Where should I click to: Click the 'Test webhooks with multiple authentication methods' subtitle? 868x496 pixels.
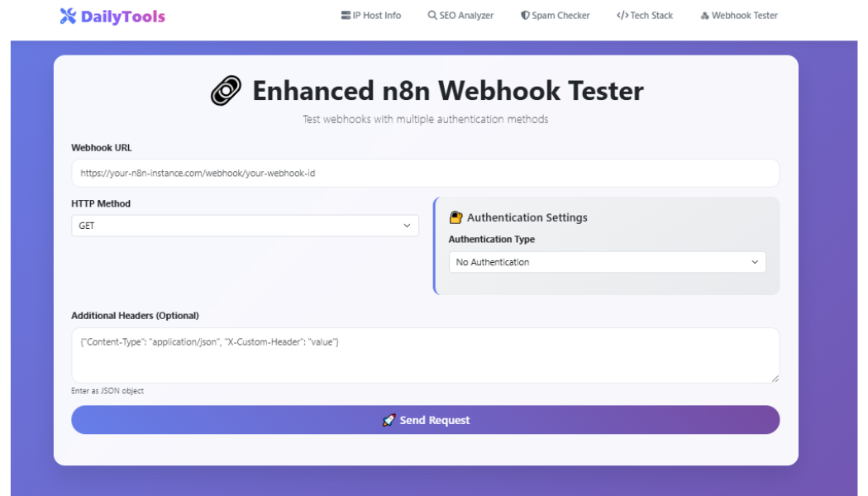425,119
